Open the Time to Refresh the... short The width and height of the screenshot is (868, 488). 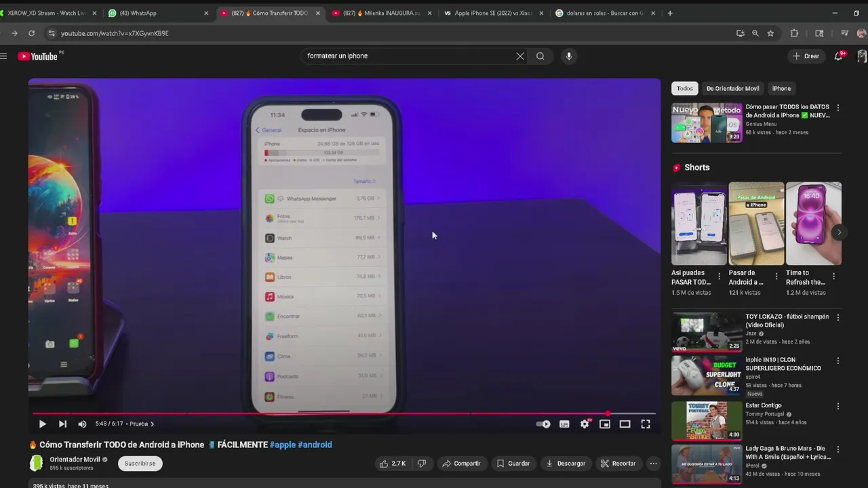(814, 224)
